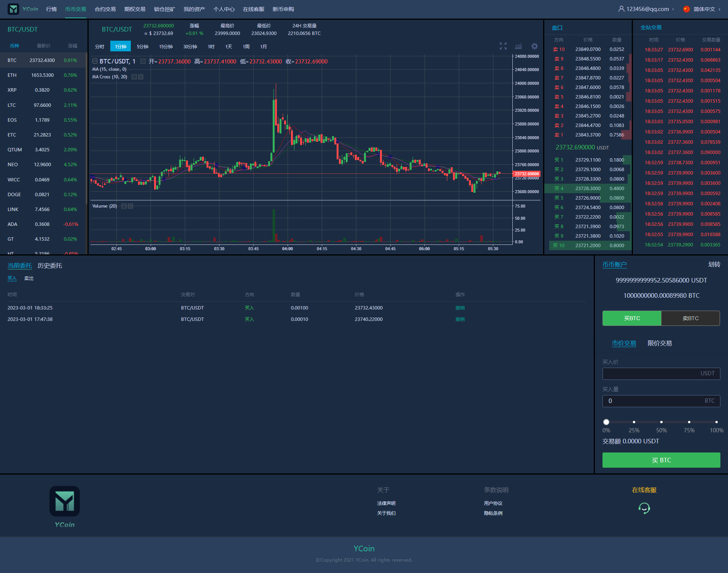Click the online customer service headset icon

[644, 508]
